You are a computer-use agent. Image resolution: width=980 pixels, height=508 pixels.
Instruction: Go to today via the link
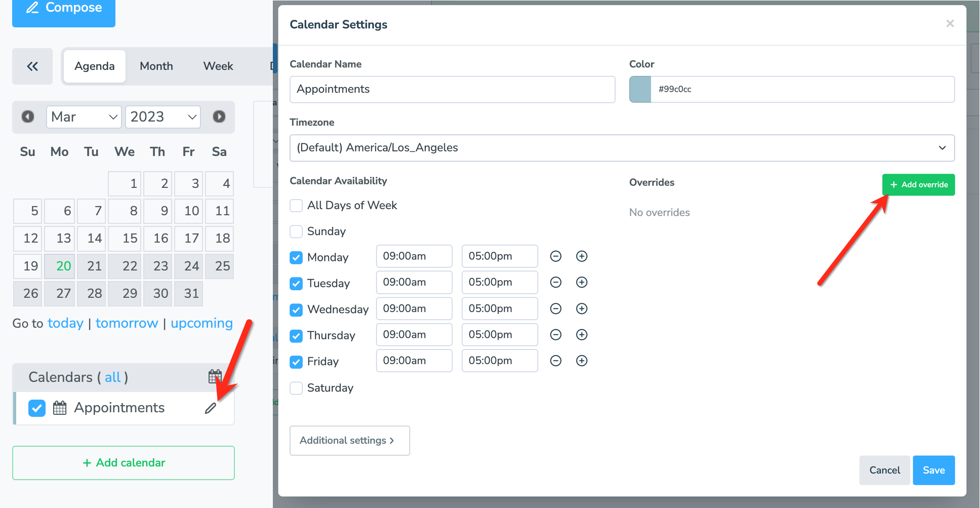point(65,323)
